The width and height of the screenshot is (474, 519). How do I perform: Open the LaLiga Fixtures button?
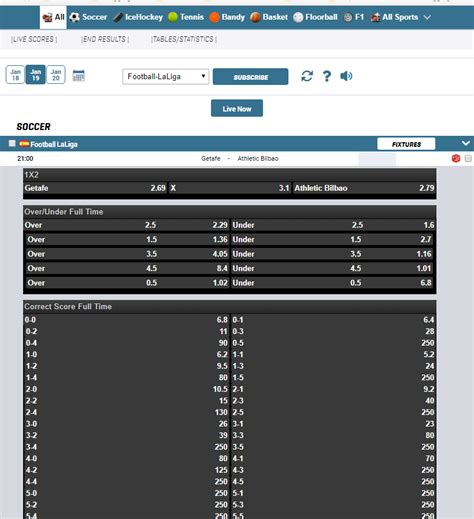tap(406, 144)
